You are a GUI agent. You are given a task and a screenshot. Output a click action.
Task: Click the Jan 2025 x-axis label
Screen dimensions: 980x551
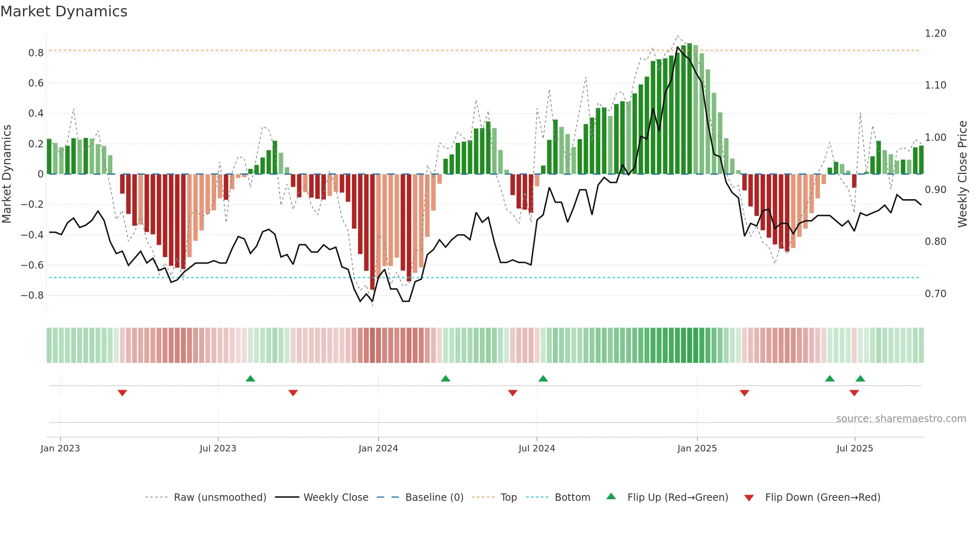click(697, 448)
